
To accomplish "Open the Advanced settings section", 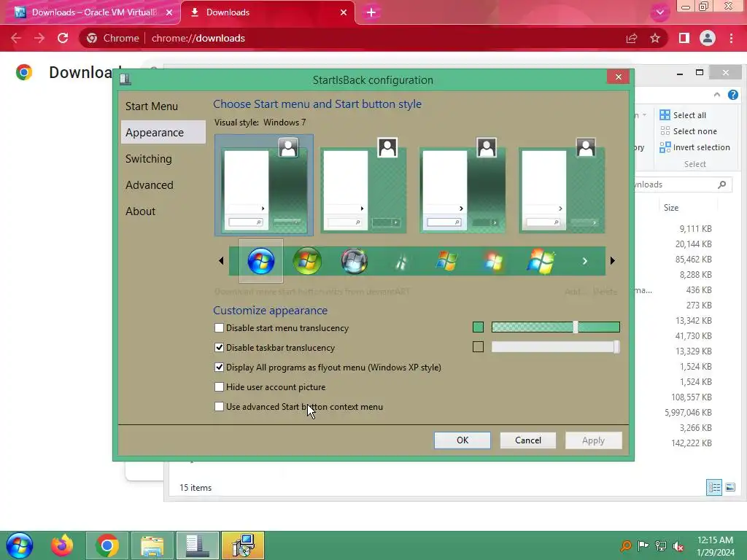I will tap(149, 184).
